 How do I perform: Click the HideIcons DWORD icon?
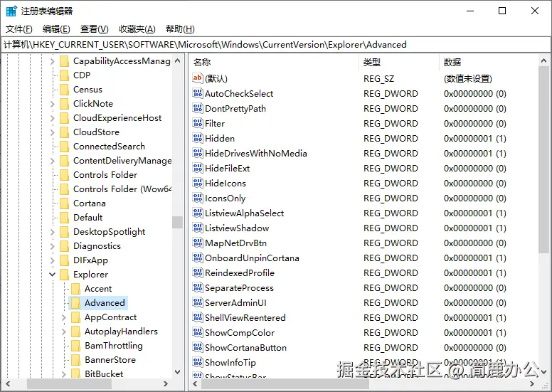[198, 183]
